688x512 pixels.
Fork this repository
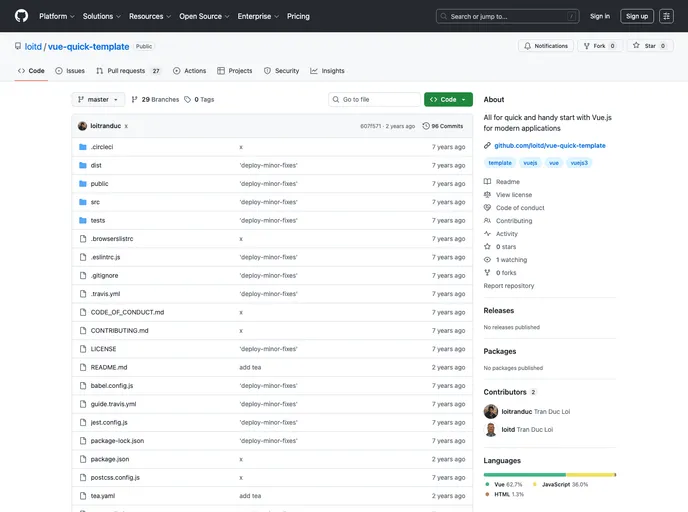pyautogui.click(x=600, y=46)
